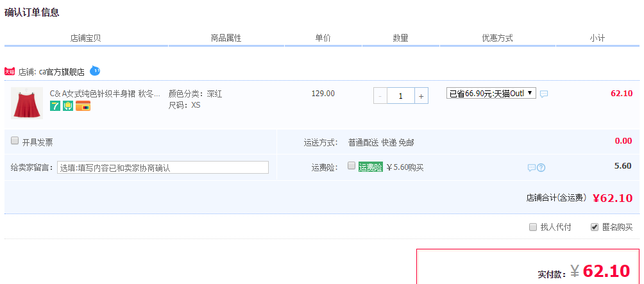Click the 给卖家留言 message input
The image size is (644, 284).
click(x=163, y=167)
